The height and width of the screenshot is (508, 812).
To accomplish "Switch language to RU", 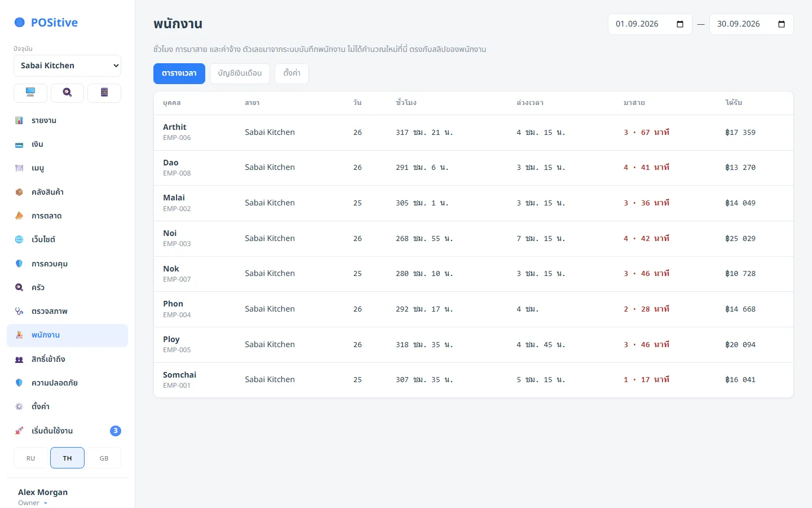I will coord(30,458).
